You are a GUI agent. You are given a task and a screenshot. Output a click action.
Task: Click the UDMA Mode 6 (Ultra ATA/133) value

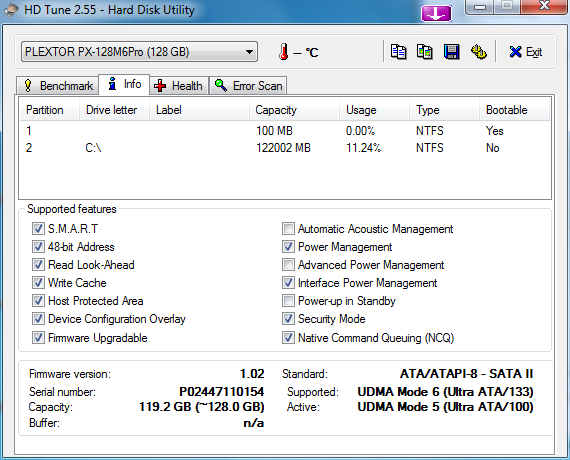click(x=445, y=392)
